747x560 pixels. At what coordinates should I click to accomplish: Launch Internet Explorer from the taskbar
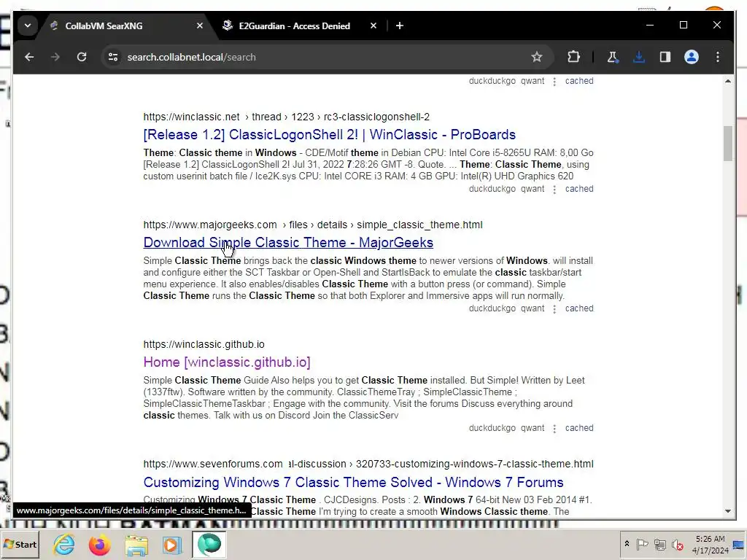click(64, 544)
